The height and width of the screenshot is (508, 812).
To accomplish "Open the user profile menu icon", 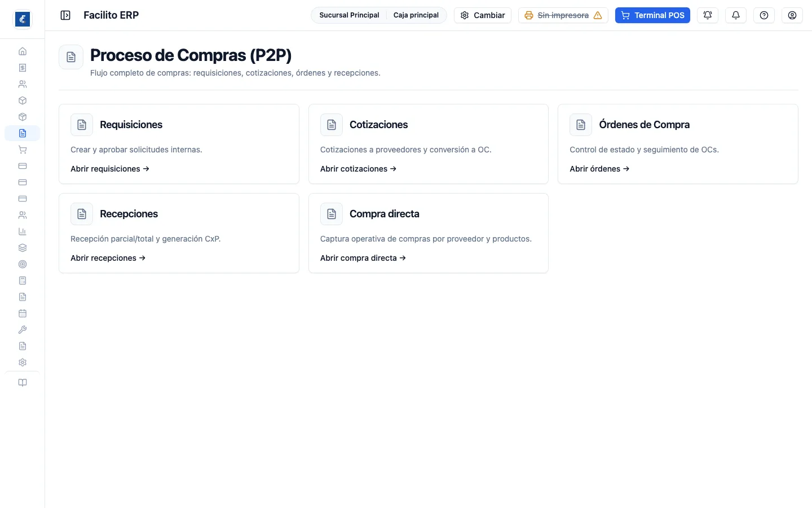I will click(792, 15).
